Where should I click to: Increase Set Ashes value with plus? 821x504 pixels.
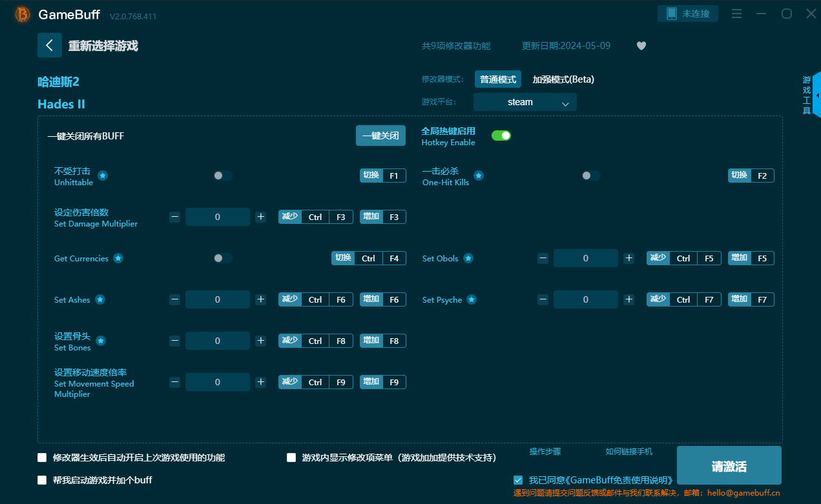click(261, 299)
